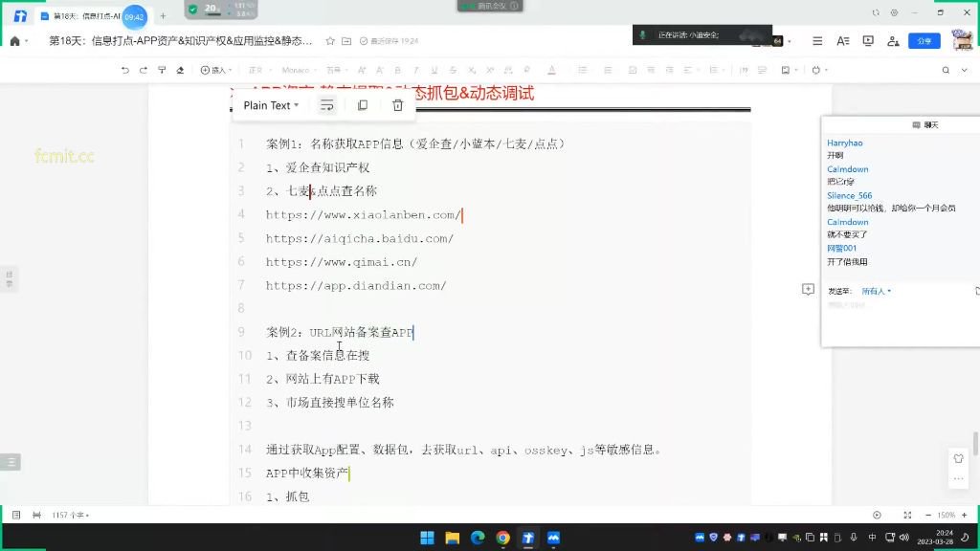Open the Monaco font family dropdown
The width and height of the screenshot is (980, 551).
[x=299, y=70]
